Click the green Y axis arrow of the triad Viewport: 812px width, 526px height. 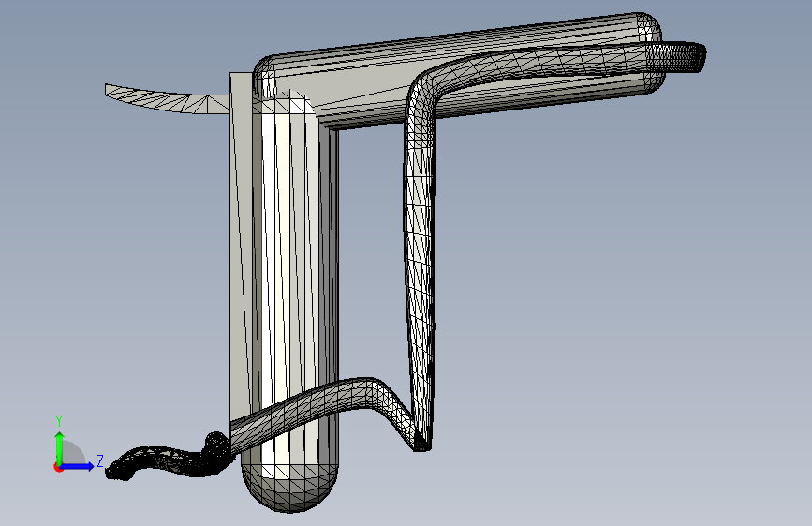coord(59,447)
